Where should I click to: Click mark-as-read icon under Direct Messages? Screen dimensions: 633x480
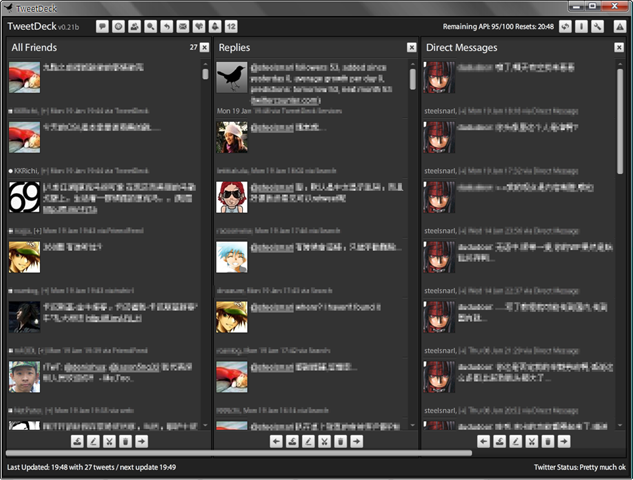click(x=500, y=441)
